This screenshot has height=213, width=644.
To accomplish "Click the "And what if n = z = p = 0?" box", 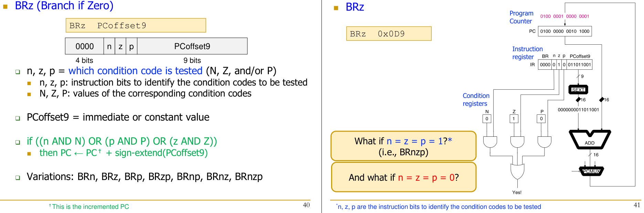I will pyautogui.click(x=403, y=177).
